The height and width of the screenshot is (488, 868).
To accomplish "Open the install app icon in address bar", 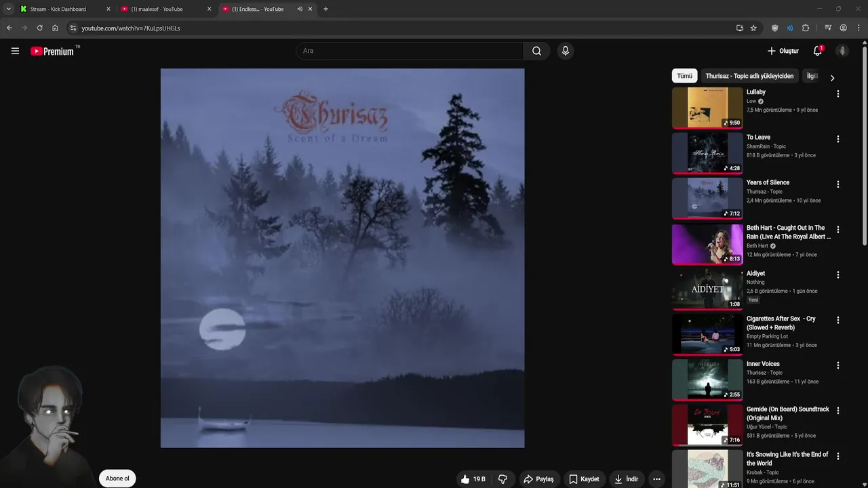I will coord(739,28).
